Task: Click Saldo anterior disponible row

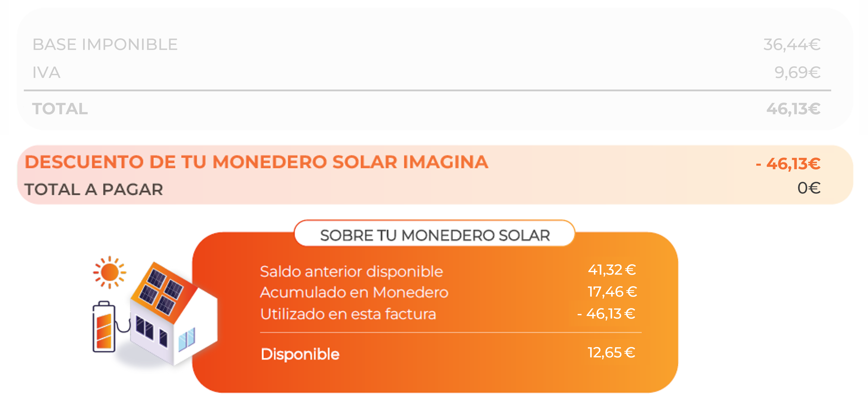Action: pyautogui.click(x=448, y=271)
